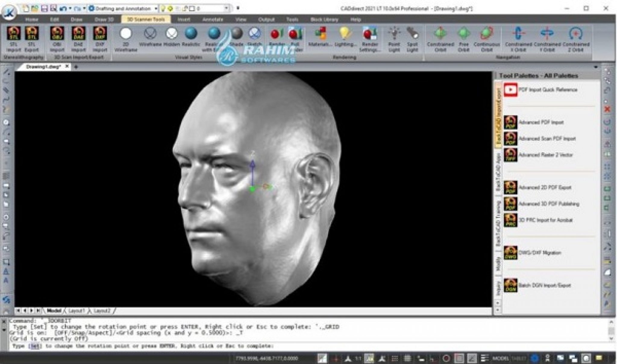Viewport: 617px width, 364px height.
Task: Toggle the first snap icon in status bar
Action: (322, 358)
